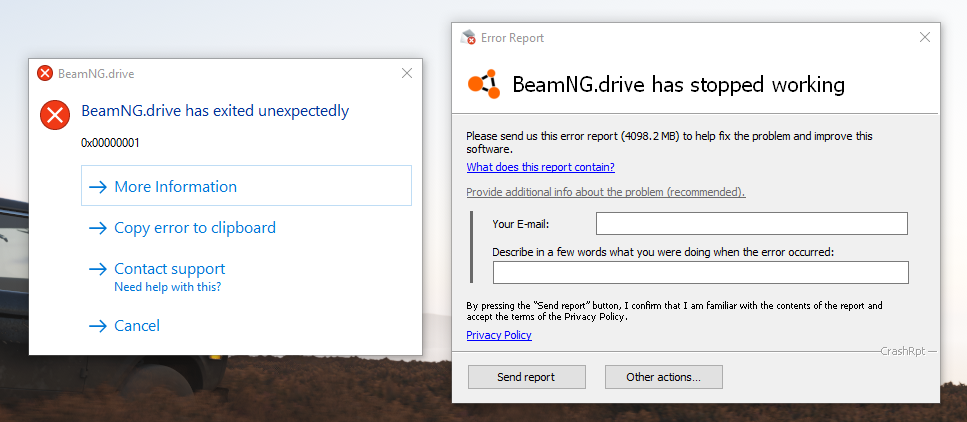This screenshot has width=967, height=422.
Task: Click the More Information arrow icon
Action: pyautogui.click(x=98, y=187)
